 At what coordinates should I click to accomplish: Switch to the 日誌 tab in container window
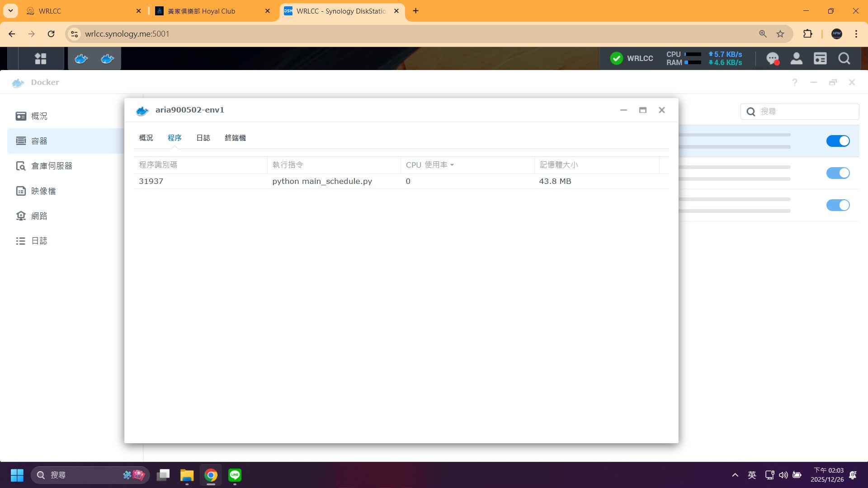[x=203, y=138]
